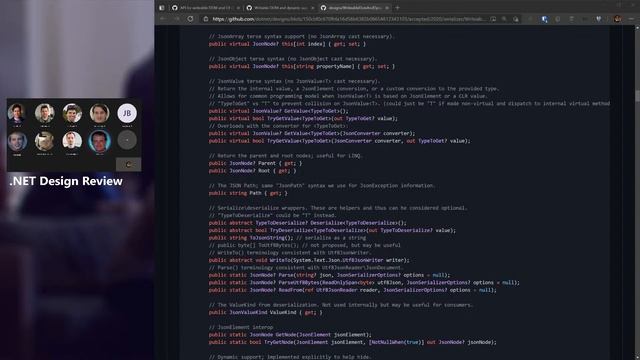Image resolution: width=640 pixels, height=360 pixels.
Task: Click the 'public string Path { get; }' line
Action: tap(248, 193)
